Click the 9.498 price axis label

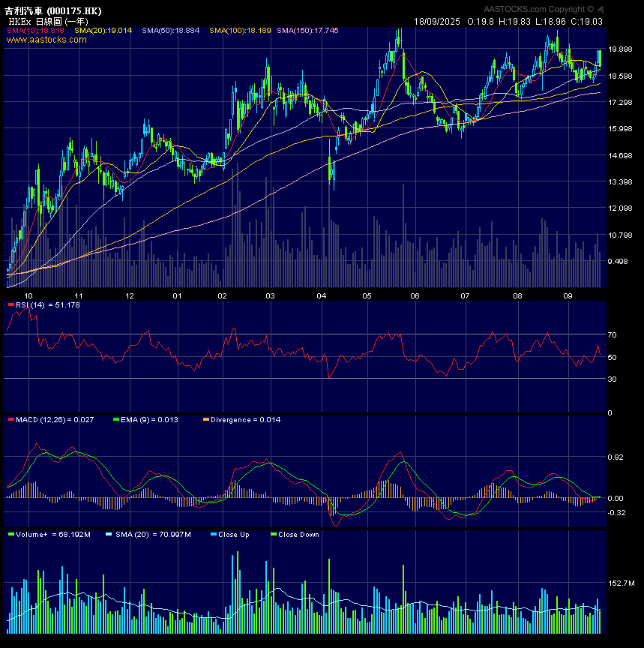tap(618, 261)
